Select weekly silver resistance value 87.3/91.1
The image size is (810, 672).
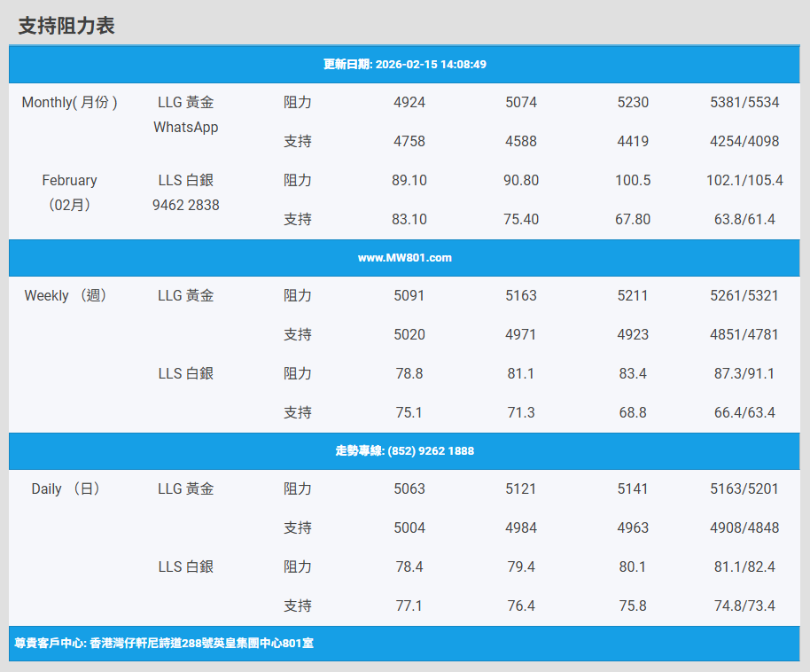click(744, 374)
